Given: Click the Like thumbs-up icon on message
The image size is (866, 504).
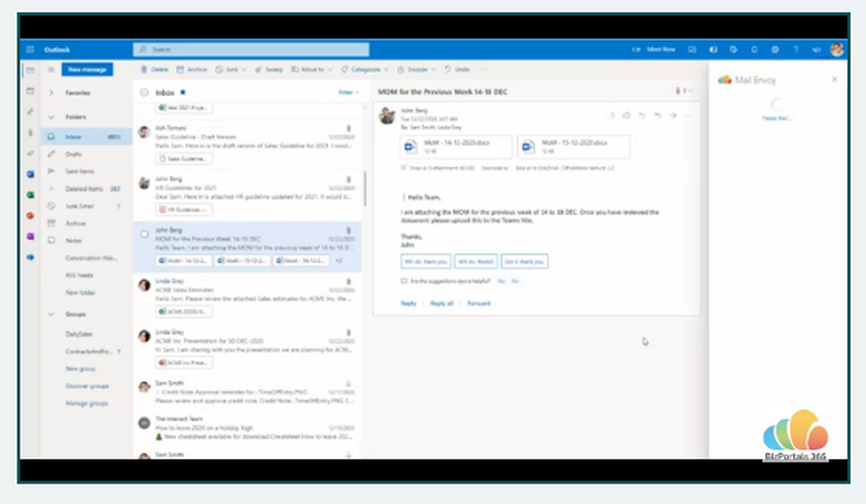Looking at the screenshot, I should (x=626, y=115).
